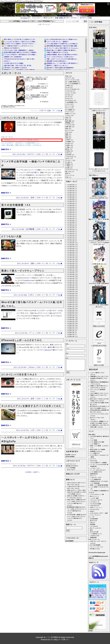Open post title とにかくじっくり目を見てみよう

tap(19, 374)
